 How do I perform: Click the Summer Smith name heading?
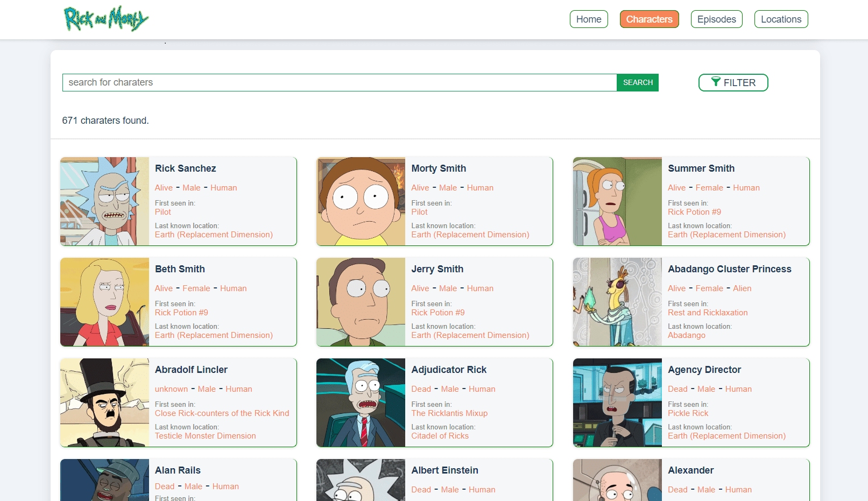point(701,168)
